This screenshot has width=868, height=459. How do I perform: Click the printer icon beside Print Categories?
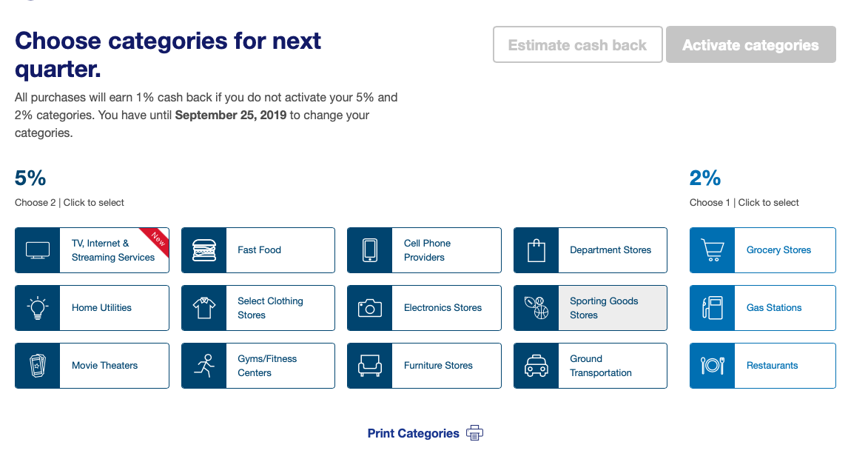point(474,433)
